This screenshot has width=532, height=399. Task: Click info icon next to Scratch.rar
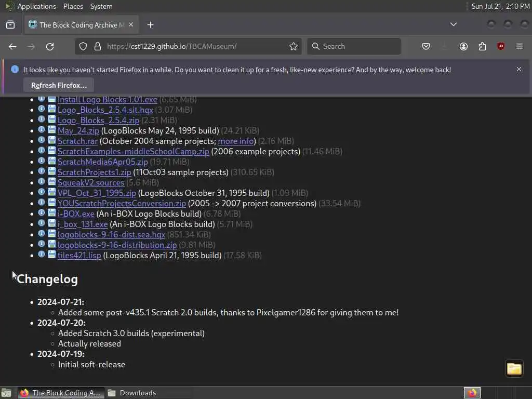(x=42, y=140)
